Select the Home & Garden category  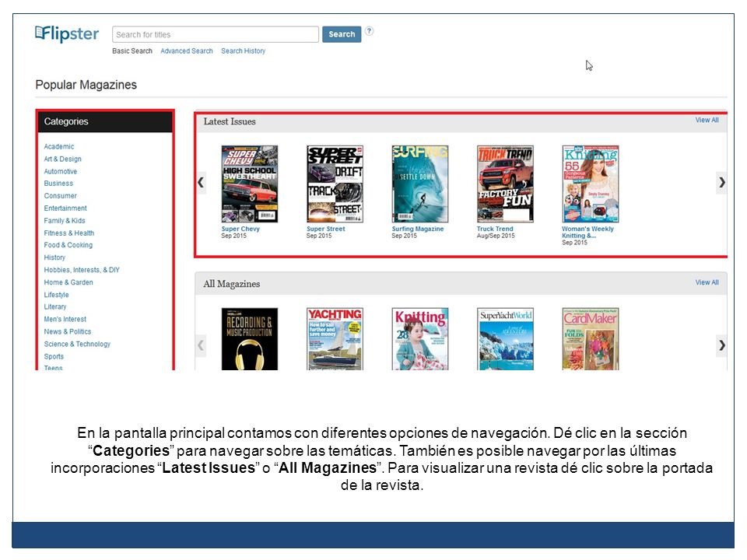(x=68, y=282)
